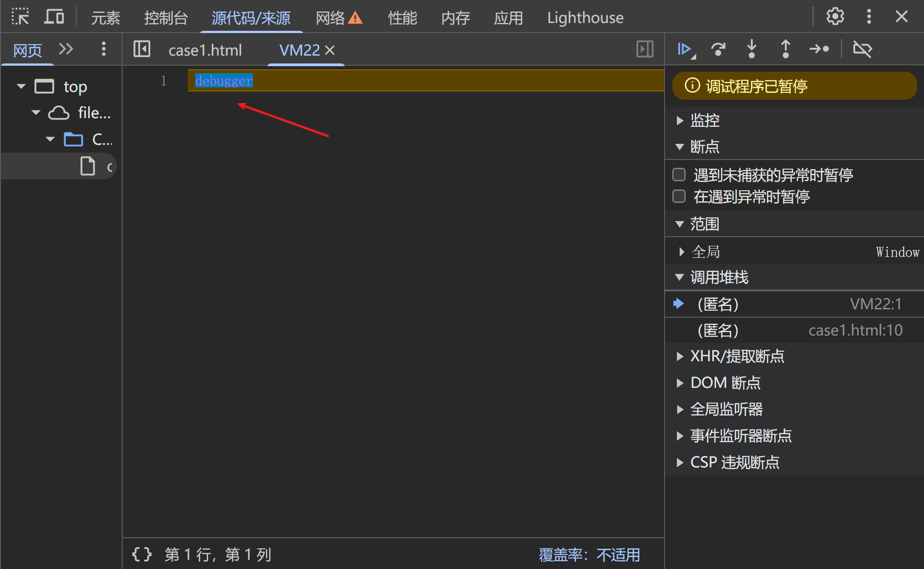Open the 应用 tab
Image resolution: width=924 pixels, height=569 pixels.
pos(508,18)
